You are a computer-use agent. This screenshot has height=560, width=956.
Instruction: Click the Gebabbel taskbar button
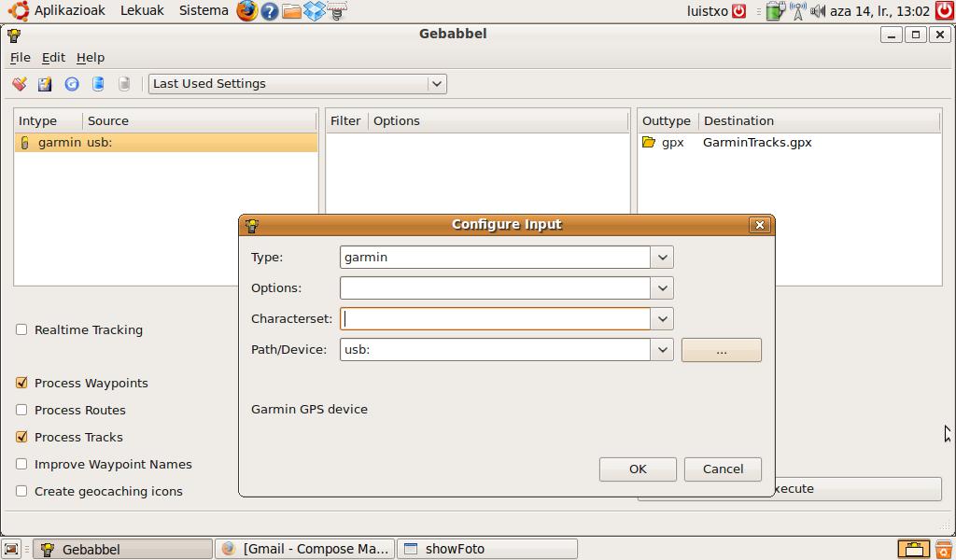click(x=122, y=549)
